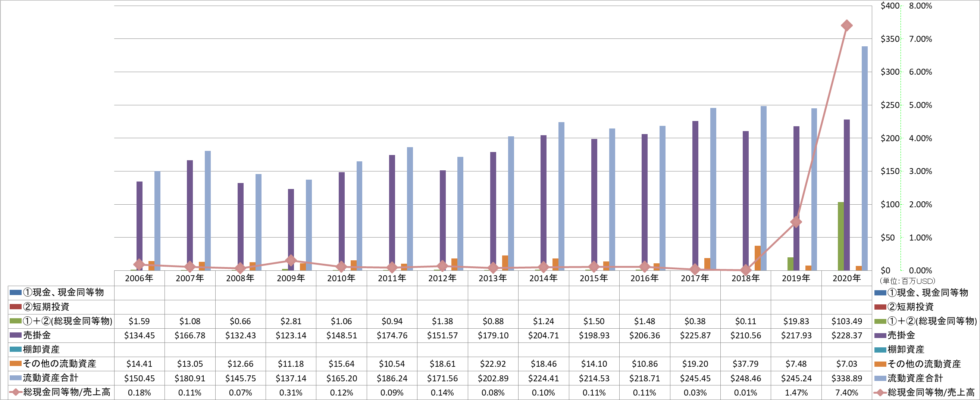Click right-side legend entry 売掛金
The image size is (980, 400).
click(x=895, y=335)
